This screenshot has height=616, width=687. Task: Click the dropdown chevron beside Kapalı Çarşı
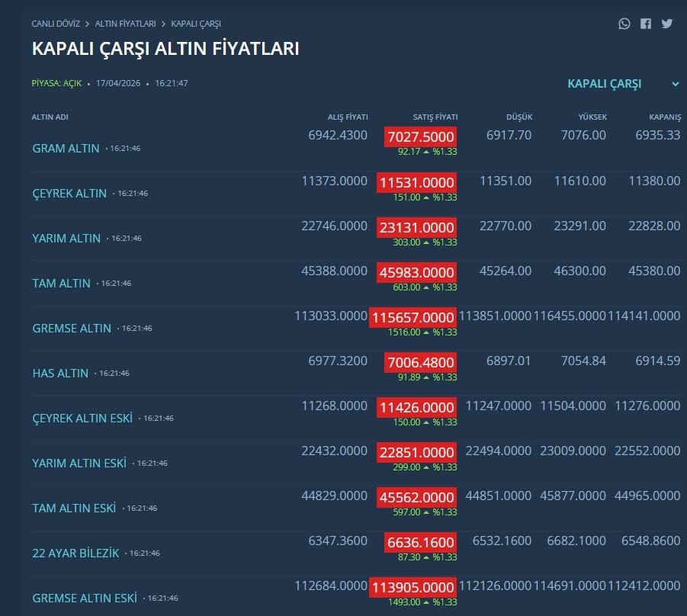point(676,84)
